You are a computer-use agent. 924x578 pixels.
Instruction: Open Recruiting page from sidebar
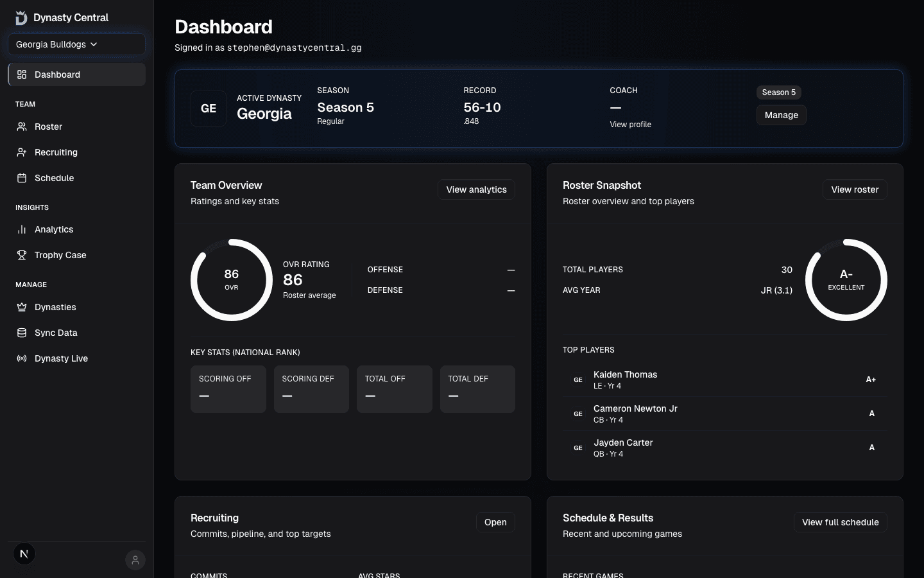click(x=76, y=152)
